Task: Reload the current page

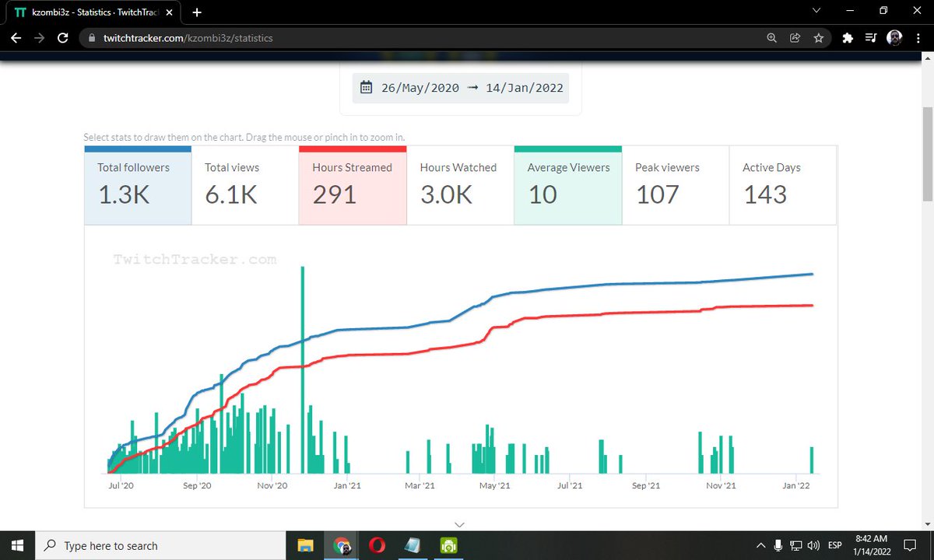Action: point(62,37)
